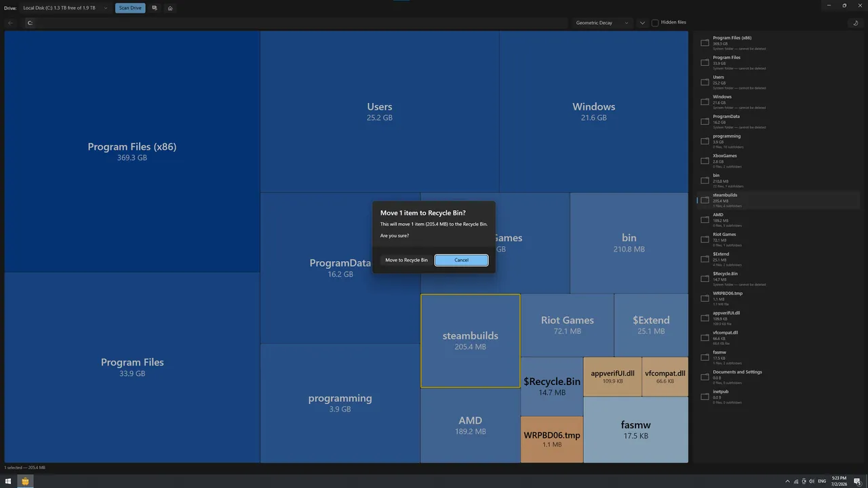Select the WRPBD06.tmp treemap tile
This screenshot has width=868, height=488.
(x=551, y=439)
